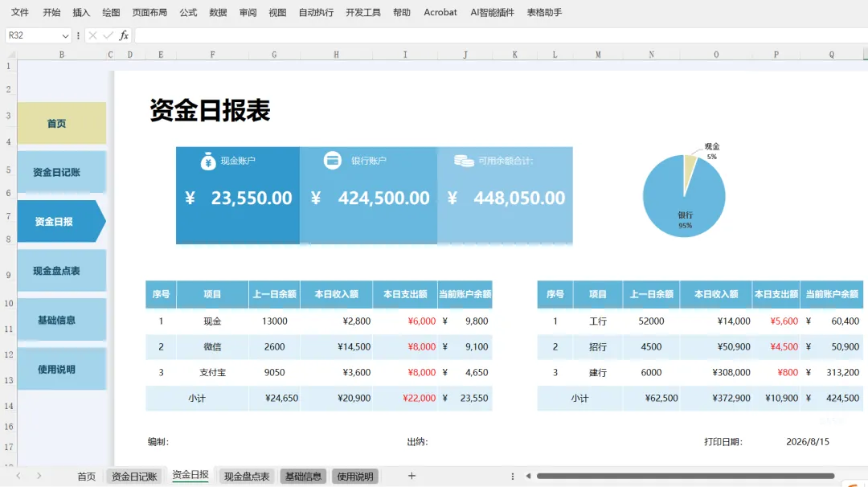Open the 插入 ribbon tab
The image size is (868, 487).
(x=81, y=12)
